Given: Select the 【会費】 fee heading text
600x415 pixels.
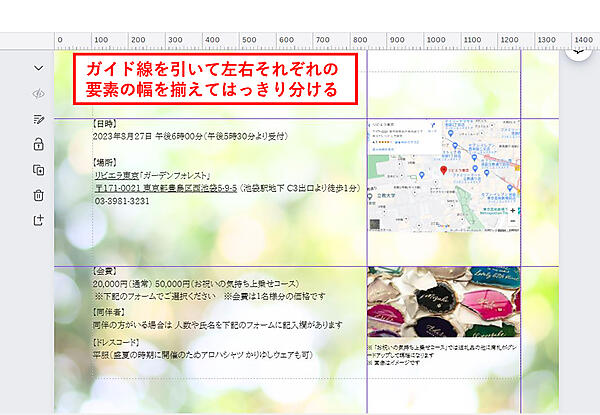Looking at the screenshot, I should (106, 271).
